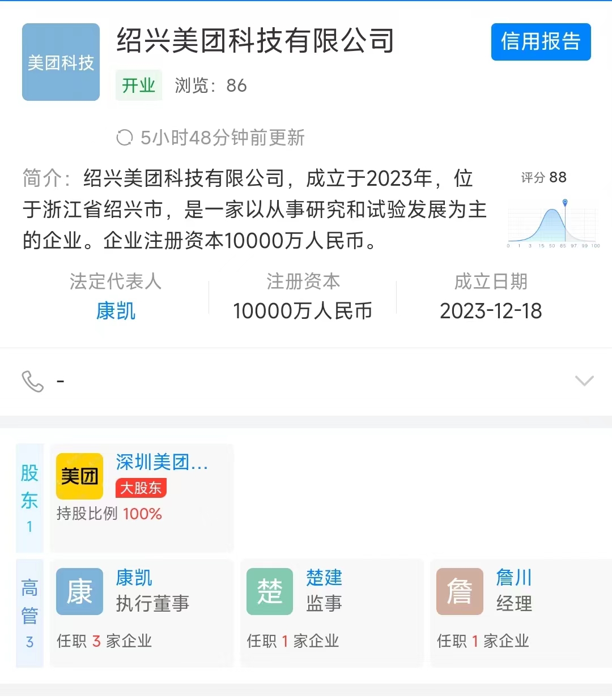Open the 信用报告 credit report
The image size is (612, 700).
pos(541,42)
